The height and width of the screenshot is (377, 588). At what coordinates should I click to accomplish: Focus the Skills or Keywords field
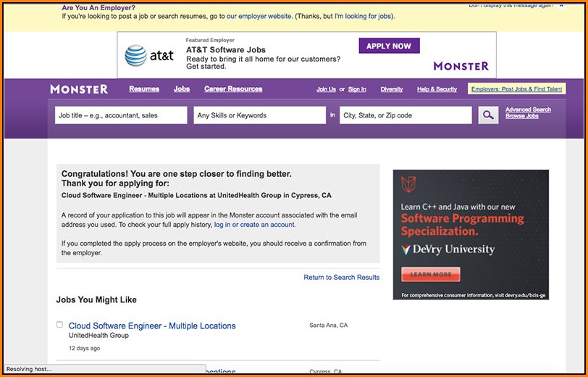pyautogui.click(x=259, y=115)
